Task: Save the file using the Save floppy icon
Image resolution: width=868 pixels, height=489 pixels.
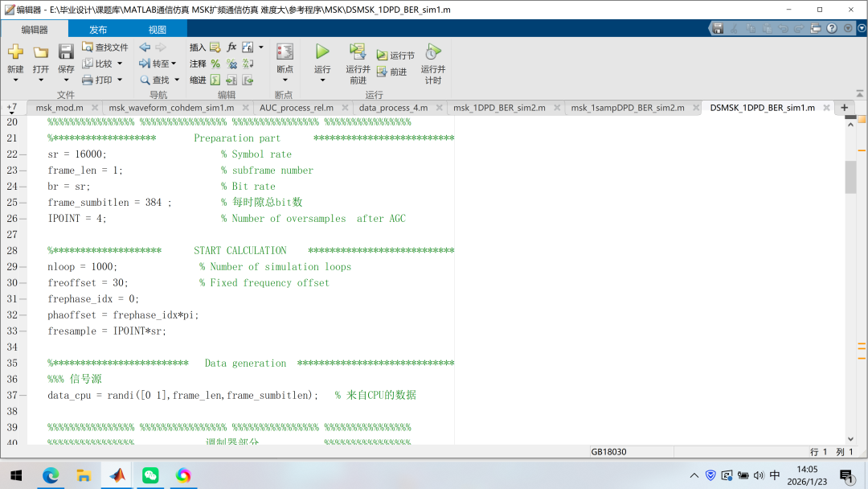Action: tap(66, 51)
